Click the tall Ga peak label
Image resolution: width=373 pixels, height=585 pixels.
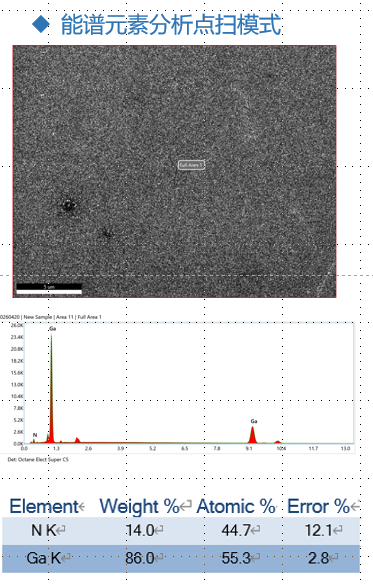click(x=53, y=329)
